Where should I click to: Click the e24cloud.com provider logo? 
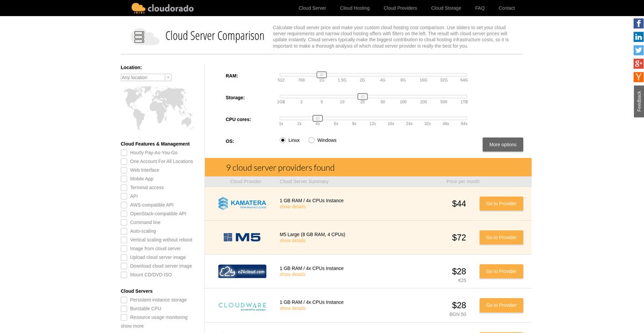point(242,271)
